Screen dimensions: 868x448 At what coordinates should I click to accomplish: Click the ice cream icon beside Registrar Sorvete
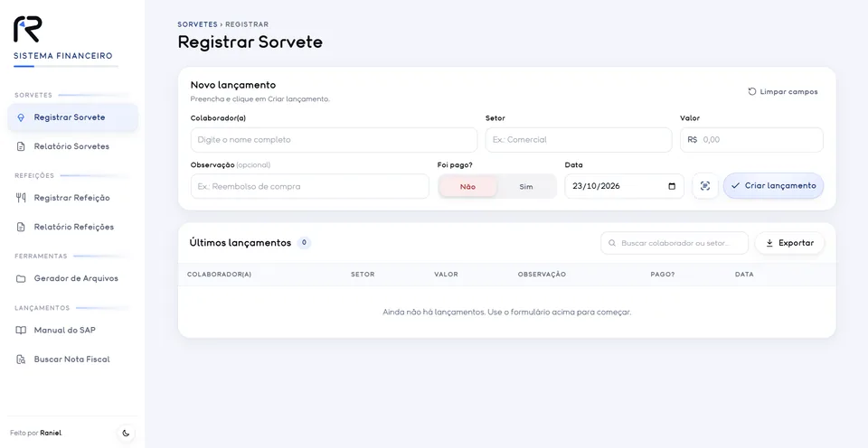(x=21, y=117)
